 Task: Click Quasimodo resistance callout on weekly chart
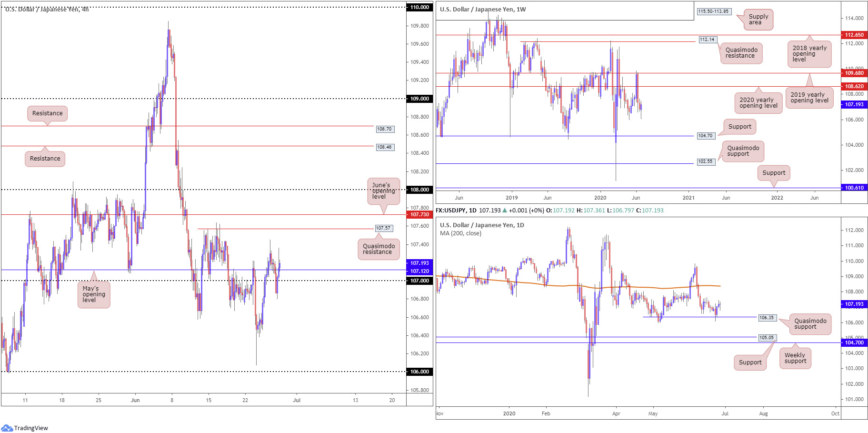pos(741,53)
